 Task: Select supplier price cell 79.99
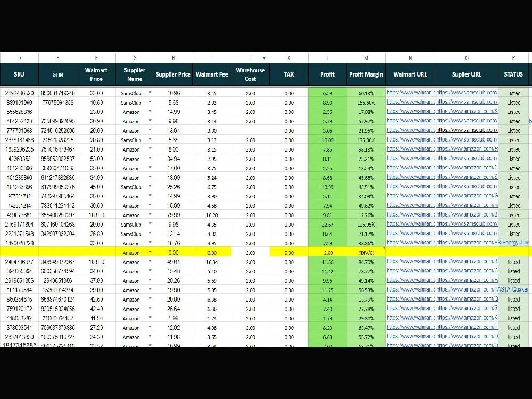click(173, 215)
